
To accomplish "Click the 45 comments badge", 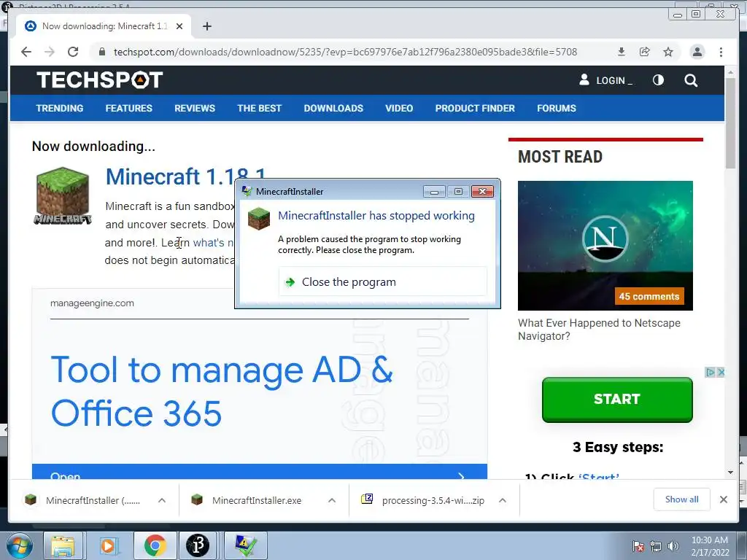I will pos(649,296).
